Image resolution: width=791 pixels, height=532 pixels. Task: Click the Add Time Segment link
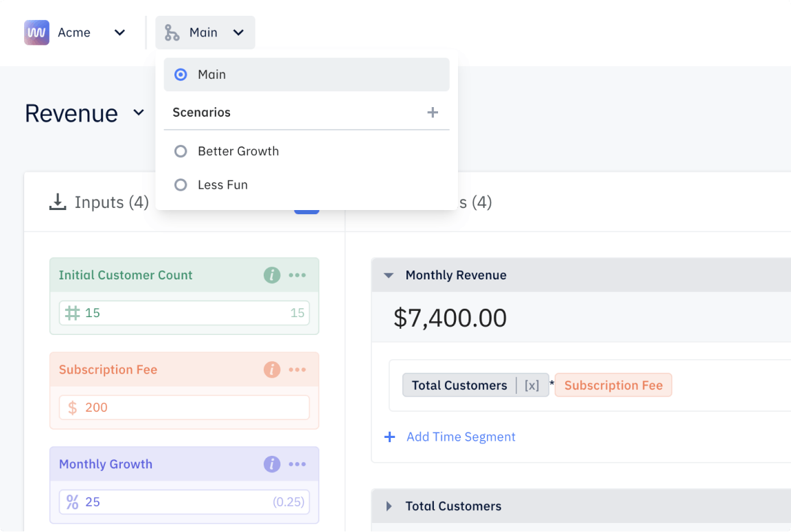pos(460,437)
